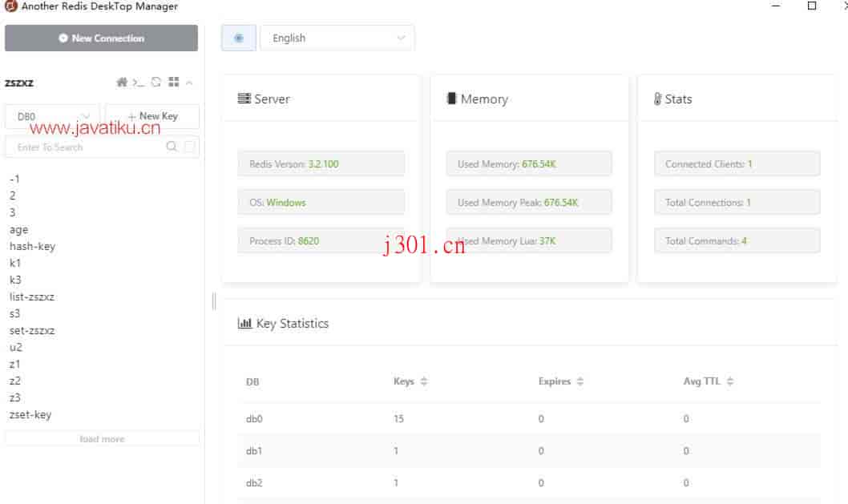Image resolution: width=848 pixels, height=504 pixels.
Task: Click the Total Commands tag
Action: tap(737, 240)
